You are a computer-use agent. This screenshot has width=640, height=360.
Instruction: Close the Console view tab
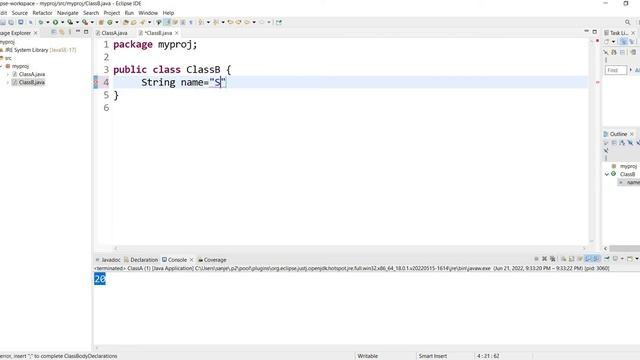[191, 260]
